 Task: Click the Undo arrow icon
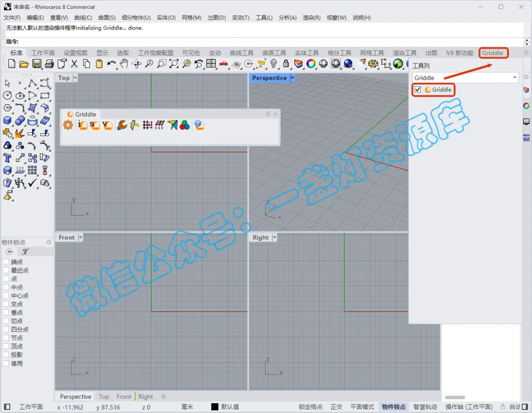(x=111, y=64)
